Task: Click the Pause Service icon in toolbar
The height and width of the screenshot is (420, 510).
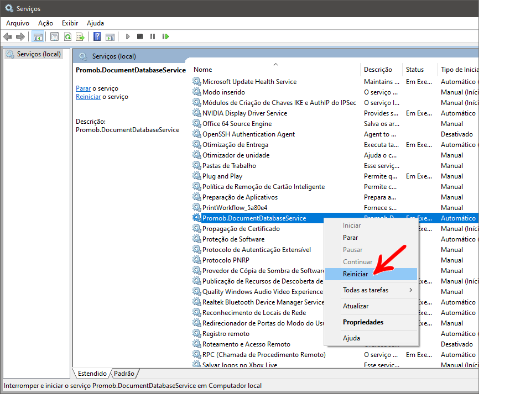Action: (153, 36)
